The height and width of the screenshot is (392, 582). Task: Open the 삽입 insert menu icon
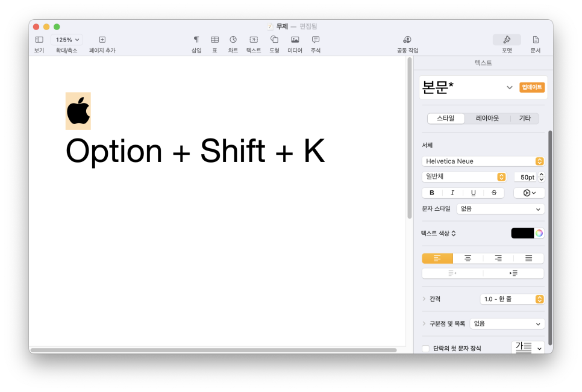[x=196, y=39]
